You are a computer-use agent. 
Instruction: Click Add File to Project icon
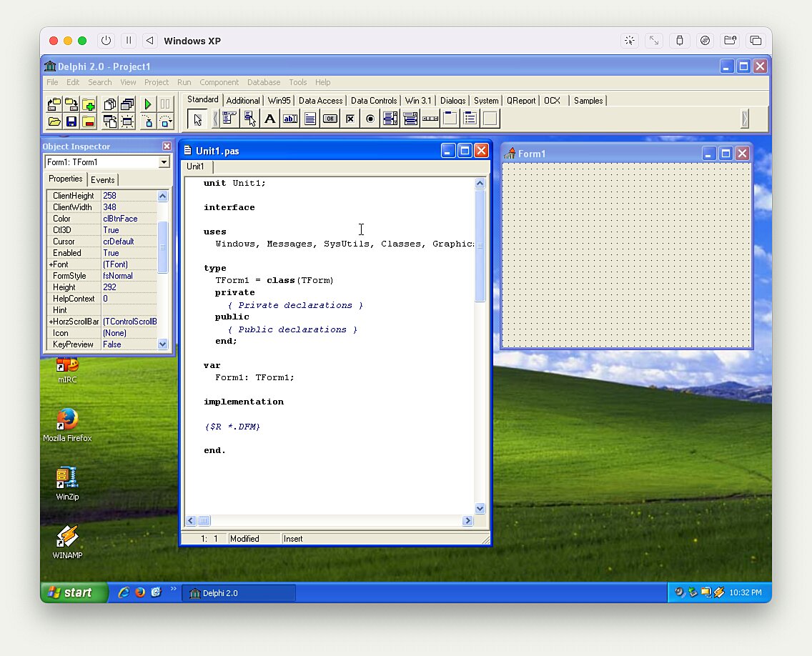pos(89,104)
